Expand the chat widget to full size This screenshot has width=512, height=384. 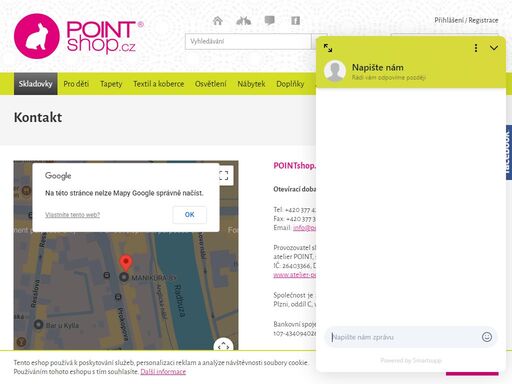click(x=328, y=48)
